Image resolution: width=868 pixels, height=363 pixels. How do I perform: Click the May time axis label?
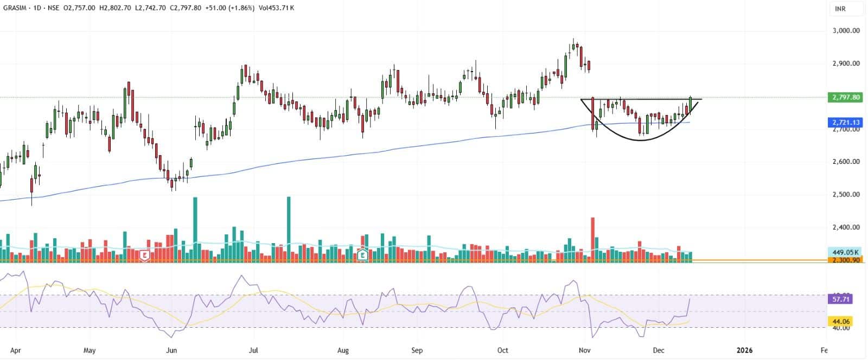pos(90,351)
